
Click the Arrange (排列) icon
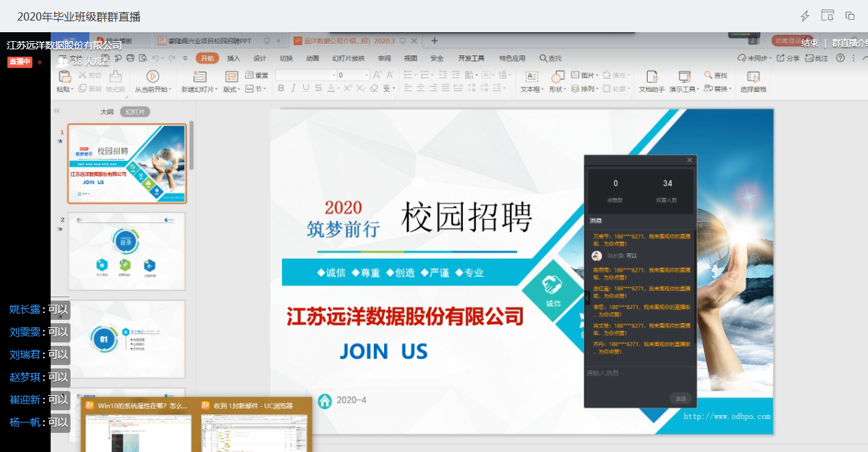[x=576, y=88]
